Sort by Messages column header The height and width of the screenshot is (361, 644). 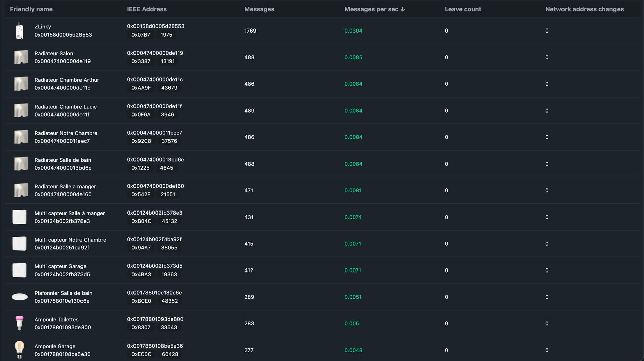click(259, 9)
